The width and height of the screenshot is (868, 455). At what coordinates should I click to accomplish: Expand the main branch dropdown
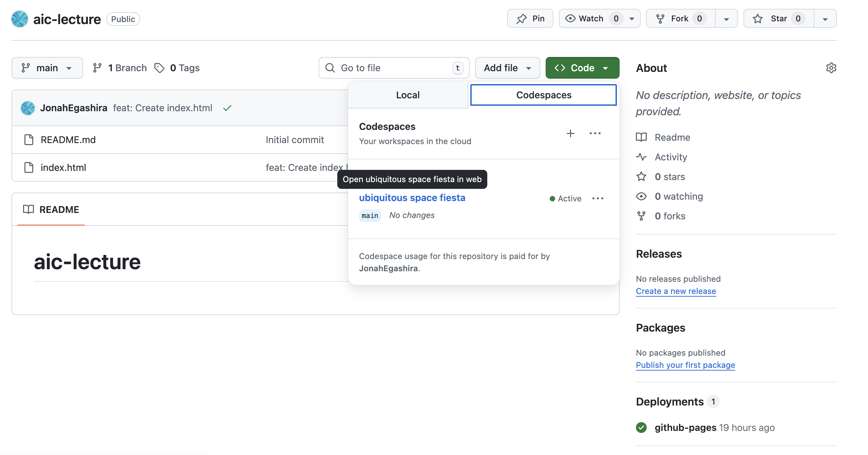(x=47, y=68)
